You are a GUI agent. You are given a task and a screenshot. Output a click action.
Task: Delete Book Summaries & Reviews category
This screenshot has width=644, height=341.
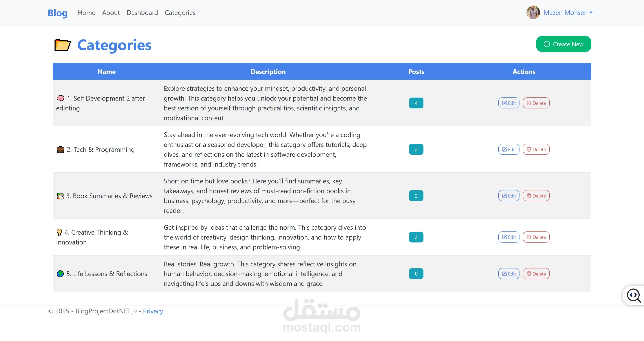point(536,195)
